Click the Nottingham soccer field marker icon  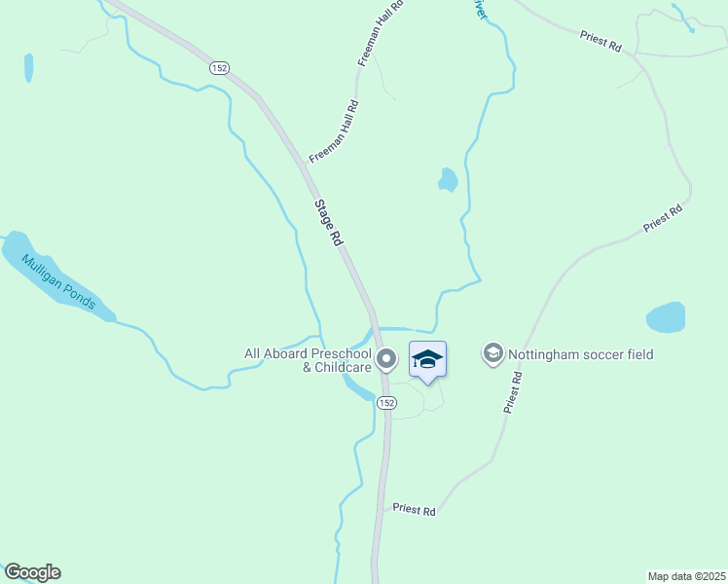point(493,353)
